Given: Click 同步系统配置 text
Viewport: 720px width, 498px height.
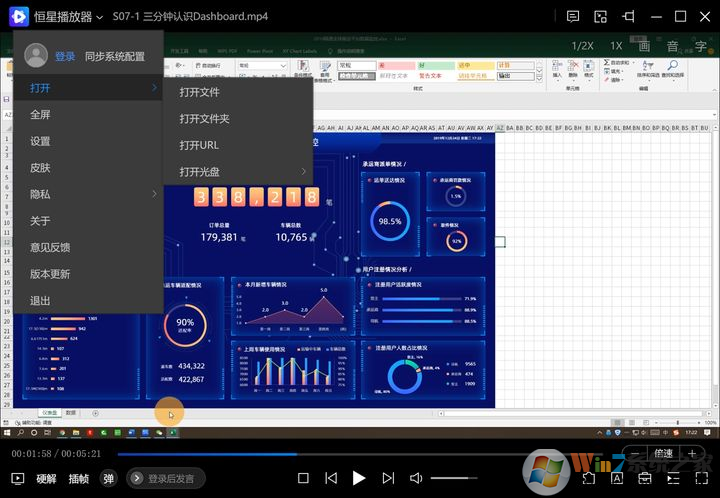Looking at the screenshot, I should click(x=115, y=56).
